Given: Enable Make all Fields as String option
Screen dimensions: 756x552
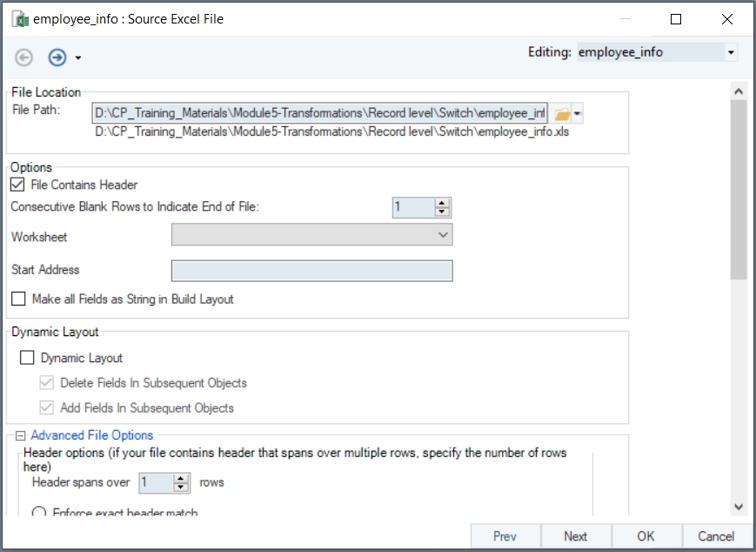Looking at the screenshot, I should point(18,299).
